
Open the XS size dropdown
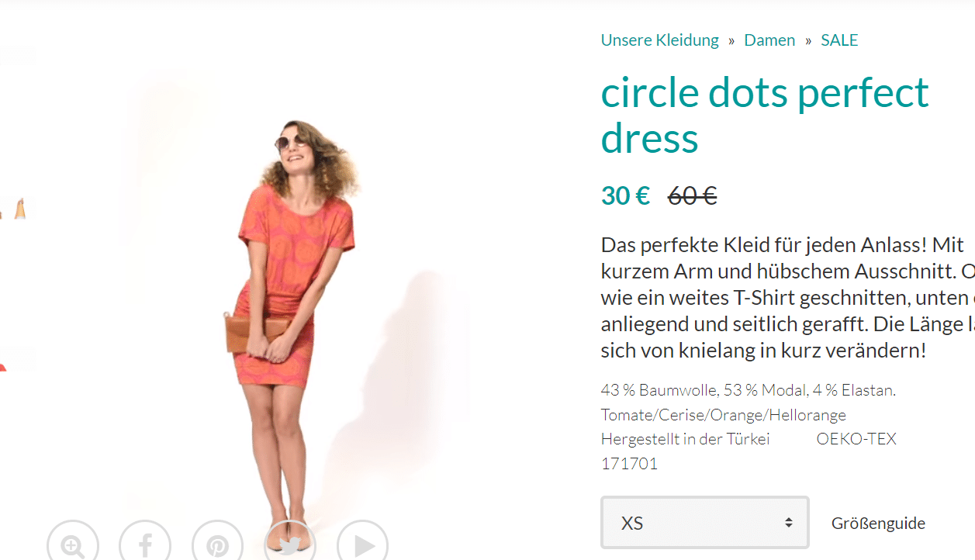click(x=705, y=523)
